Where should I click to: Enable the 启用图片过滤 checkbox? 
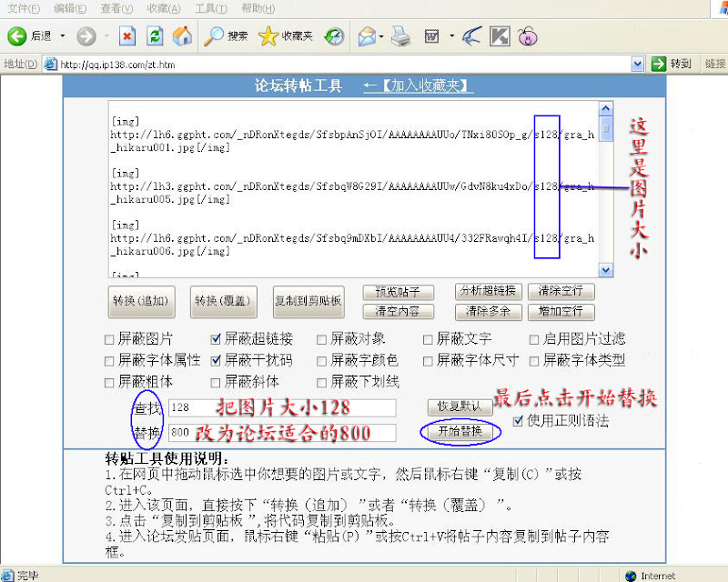[534, 340]
